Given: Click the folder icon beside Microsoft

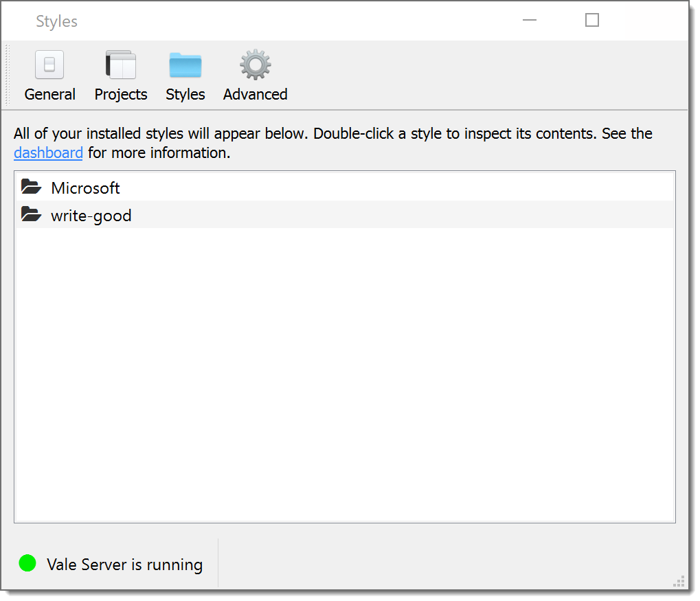Looking at the screenshot, I should [31, 187].
